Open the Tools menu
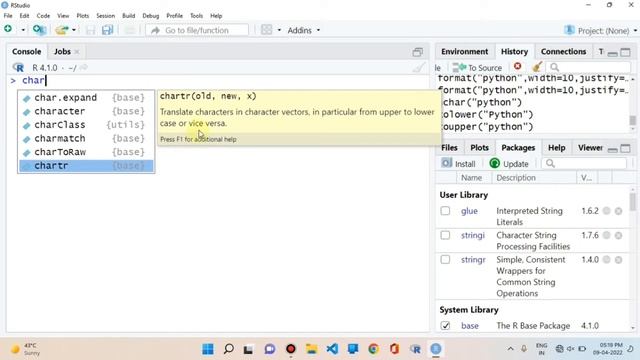Viewport: 640px width, 360px height. tap(196, 16)
